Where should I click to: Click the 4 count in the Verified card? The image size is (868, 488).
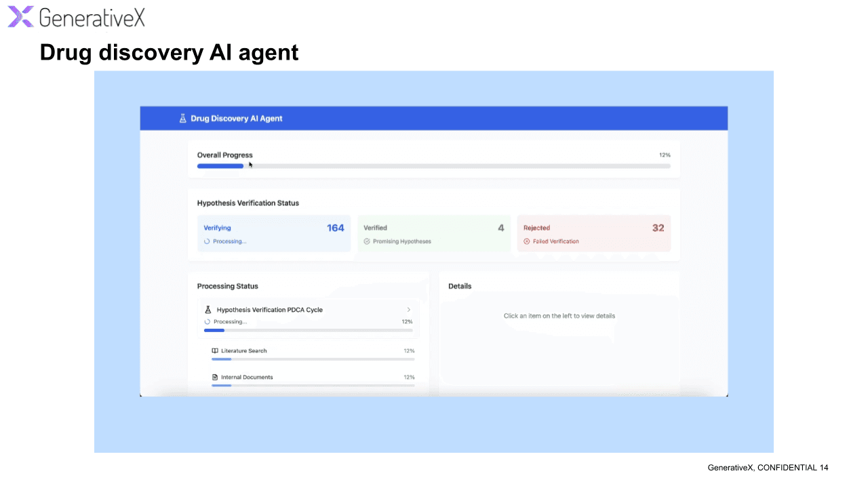coord(501,228)
